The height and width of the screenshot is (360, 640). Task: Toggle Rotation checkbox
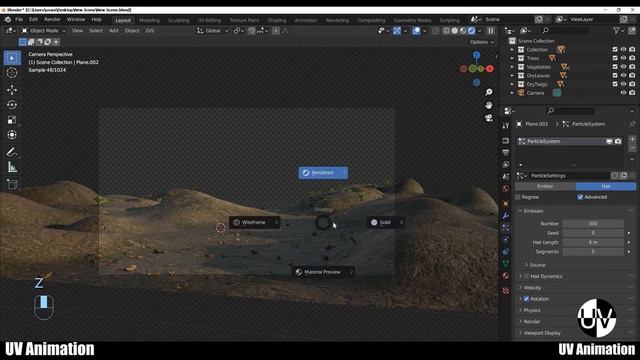tap(527, 299)
